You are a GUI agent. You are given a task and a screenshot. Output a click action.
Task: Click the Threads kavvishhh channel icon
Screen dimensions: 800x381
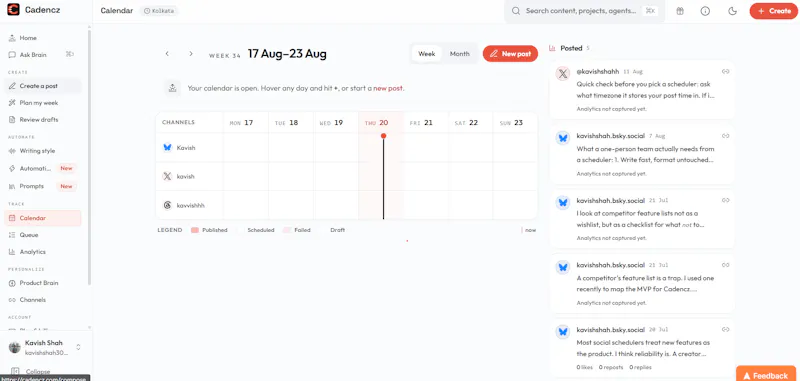point(167,205)
